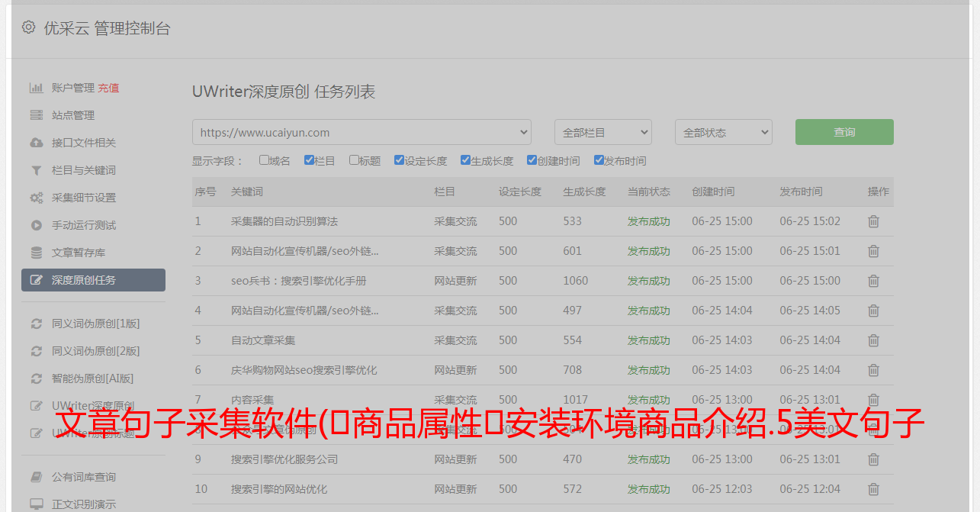Open the 全部状态 status dropdown
Viewport: 980px width, 512px height.
point(723,132)
